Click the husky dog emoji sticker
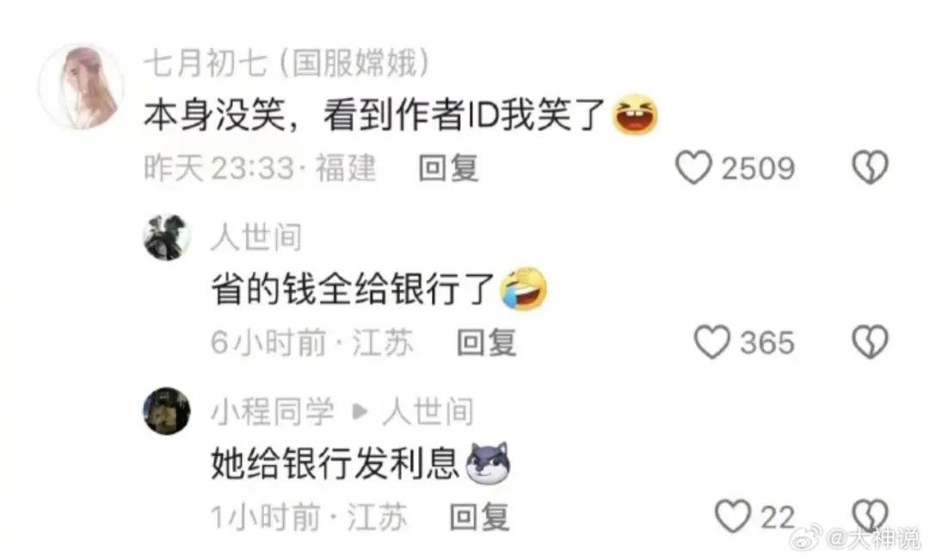Screen dimensions: 929x560 (x=488, y=463)
